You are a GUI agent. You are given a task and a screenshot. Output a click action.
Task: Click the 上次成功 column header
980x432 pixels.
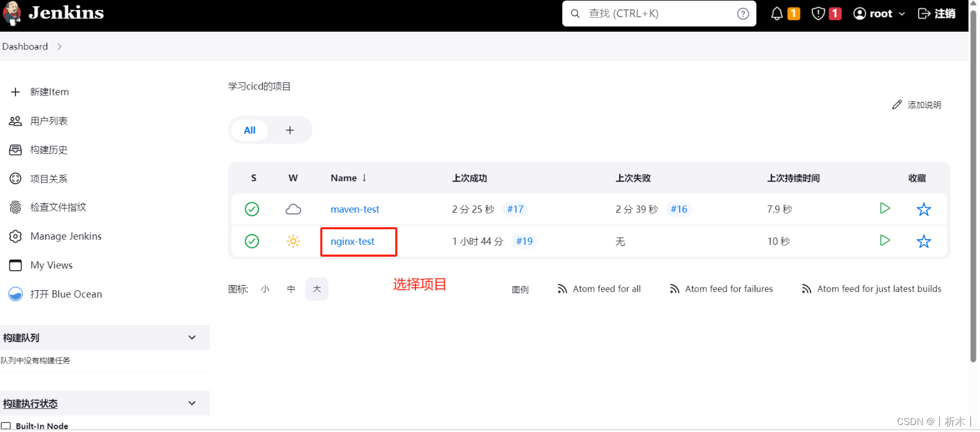(470, 178)
